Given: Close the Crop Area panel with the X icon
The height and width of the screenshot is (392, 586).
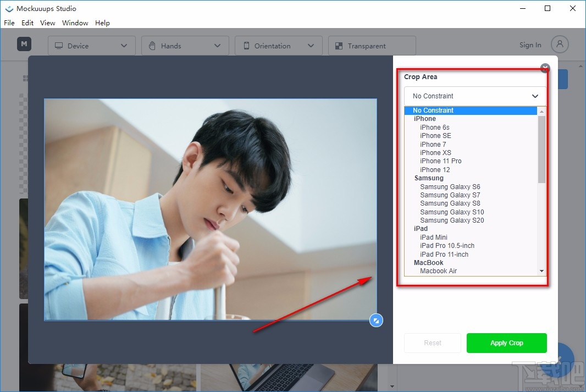Looking at the screenshot, I should 545,68.
